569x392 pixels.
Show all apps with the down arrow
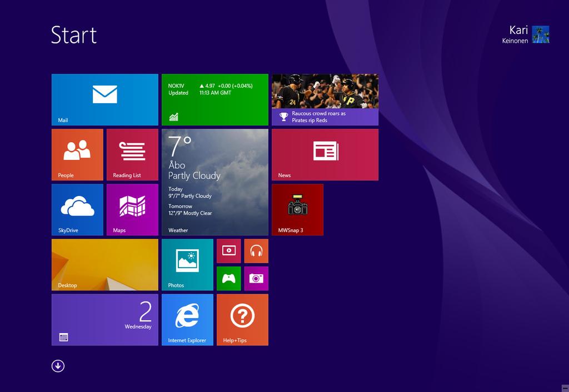58,366
